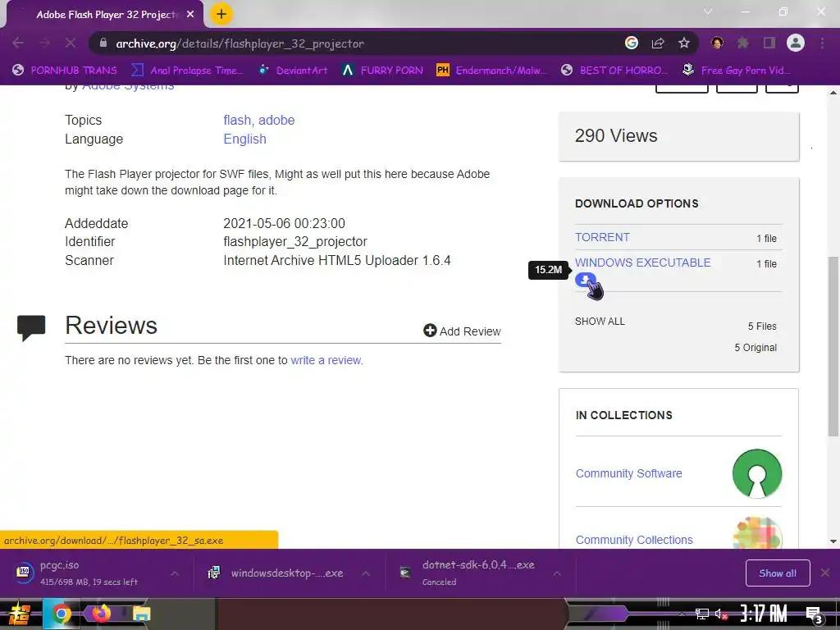Click the network icon in the system tray
840x630 pixels.
pos(701,614)
